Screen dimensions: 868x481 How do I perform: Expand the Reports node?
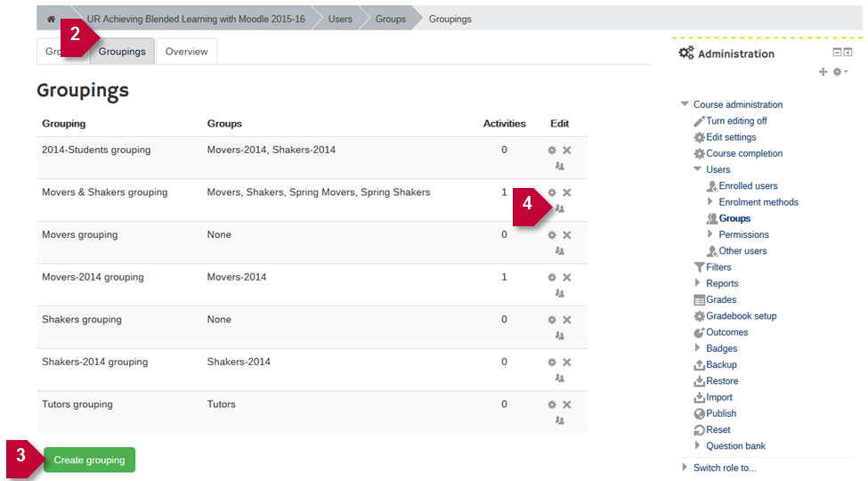(x=697, y=282)
